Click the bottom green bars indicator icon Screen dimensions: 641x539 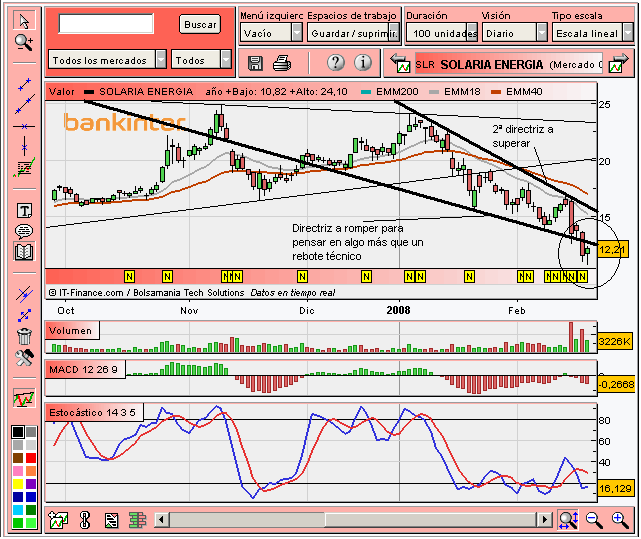[137, 520]
